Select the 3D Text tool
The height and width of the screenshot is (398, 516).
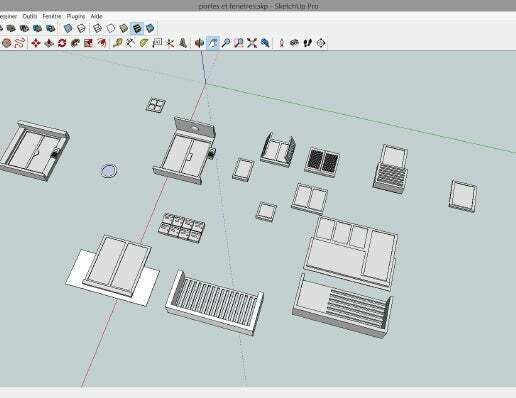183,43
